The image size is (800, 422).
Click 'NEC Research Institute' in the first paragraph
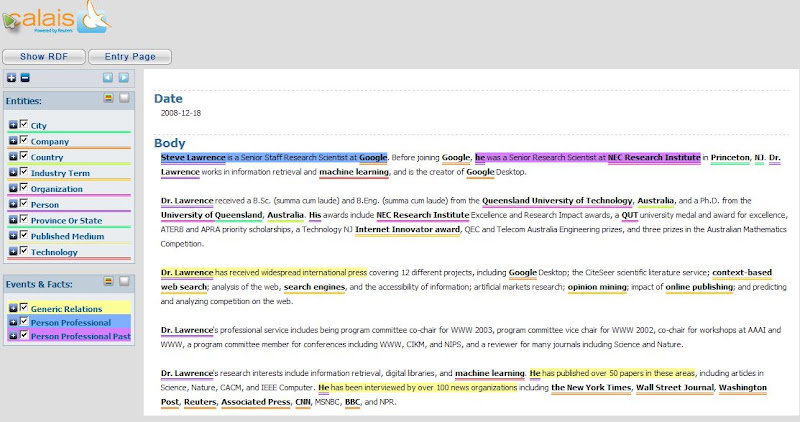click(x=654, y=158)
